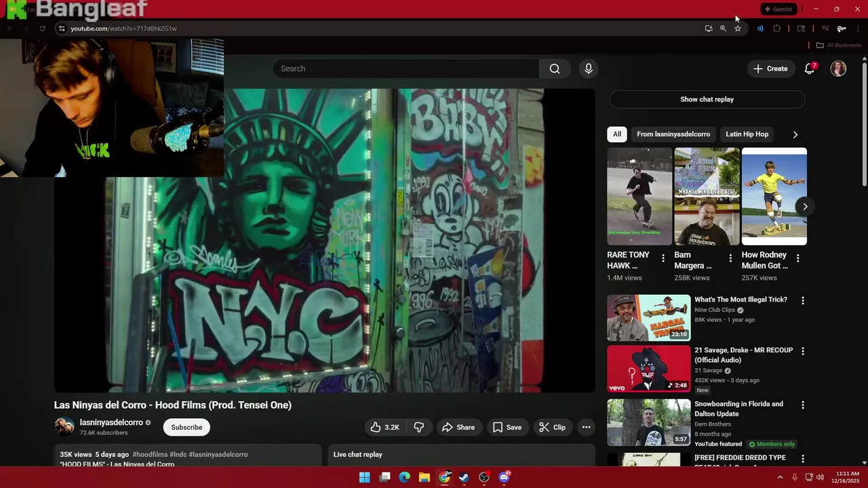Open options for Bam Margera short
The height and width of the screenshot is (488, 868).
coord(730,258)
